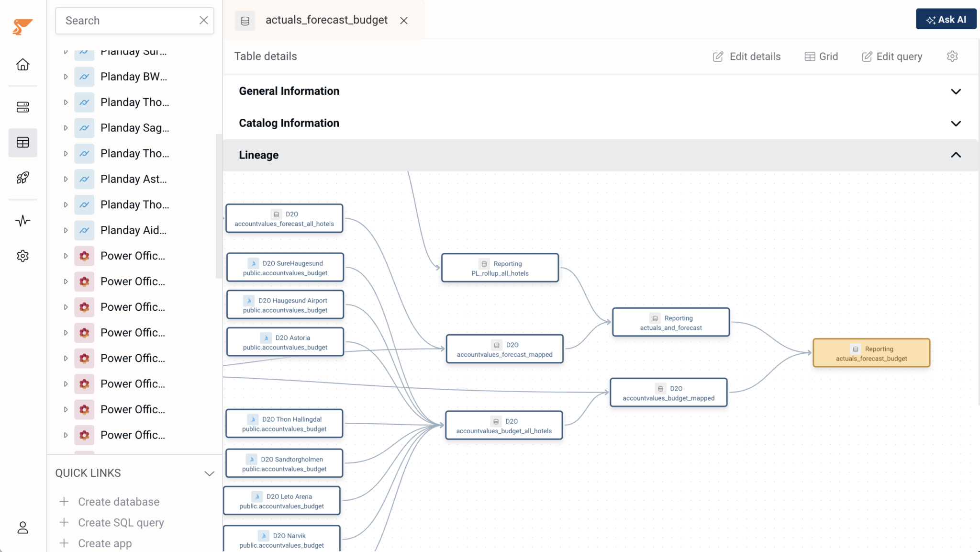The height and width of the screenshot is (552, 980).
Task: Collapse the Lineage section
Action: coord(956,155)
